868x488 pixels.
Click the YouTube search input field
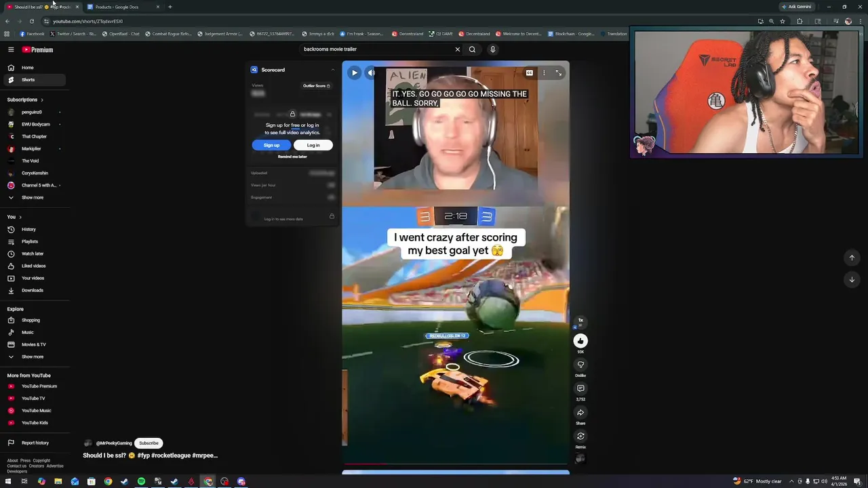pos(376,49)
